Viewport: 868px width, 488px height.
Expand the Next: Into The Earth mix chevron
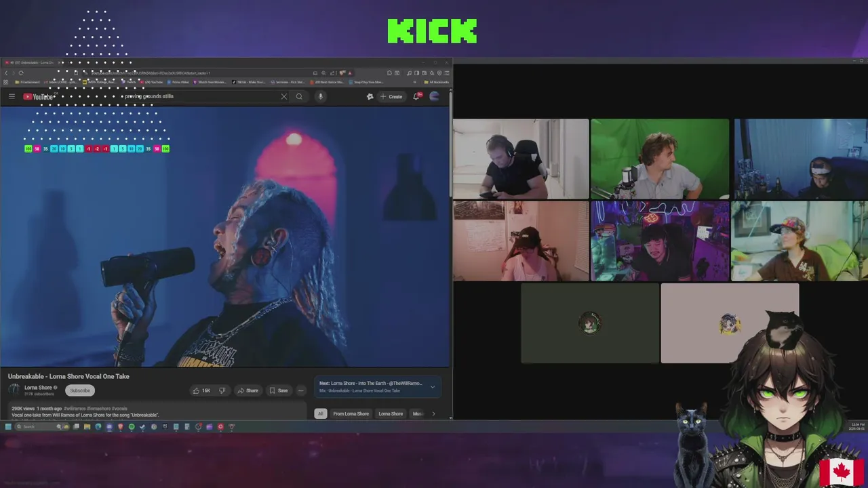click(433, 387)
